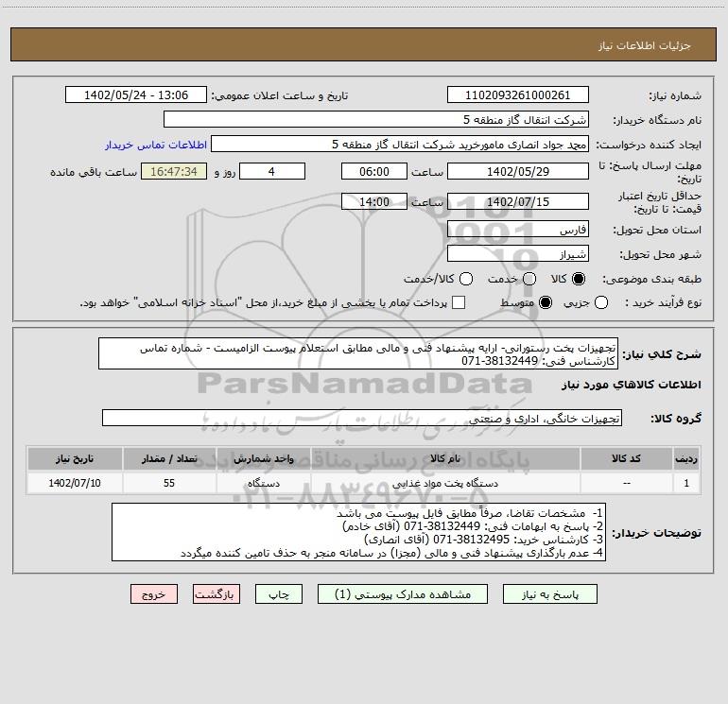Click the deadline time field 06:00

point(374,171)
